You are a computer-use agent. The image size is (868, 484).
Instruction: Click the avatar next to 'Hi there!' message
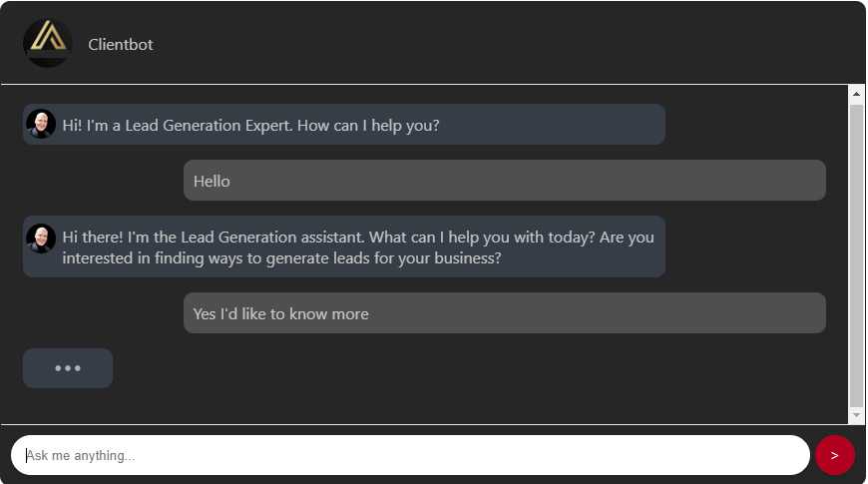pos(41,239)
